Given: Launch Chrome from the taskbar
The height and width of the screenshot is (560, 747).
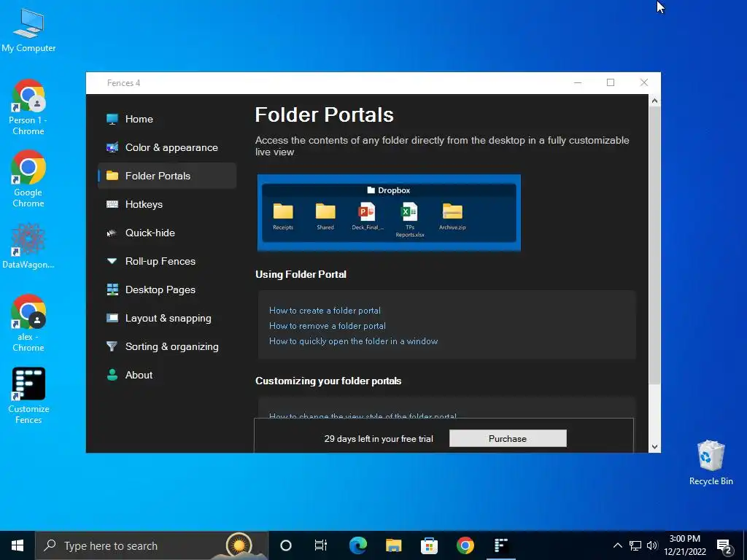Looking at the screenshot, I should coord(465,545).
